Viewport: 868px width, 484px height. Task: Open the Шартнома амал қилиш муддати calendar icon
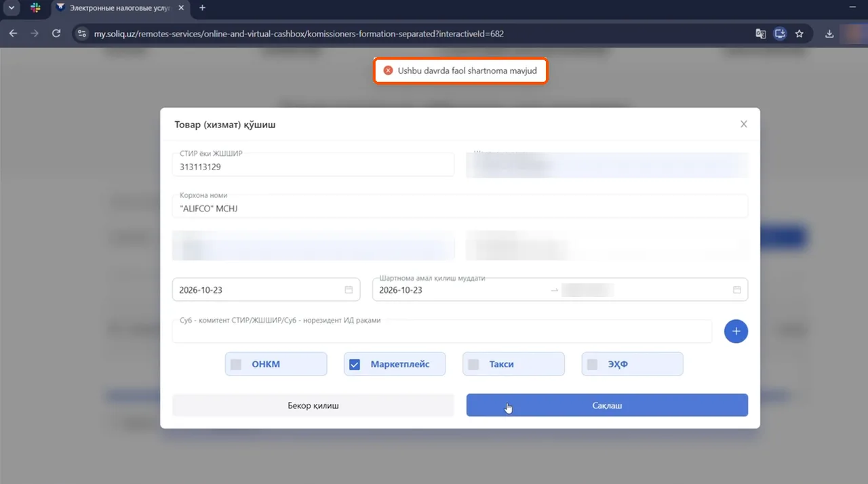737,289
